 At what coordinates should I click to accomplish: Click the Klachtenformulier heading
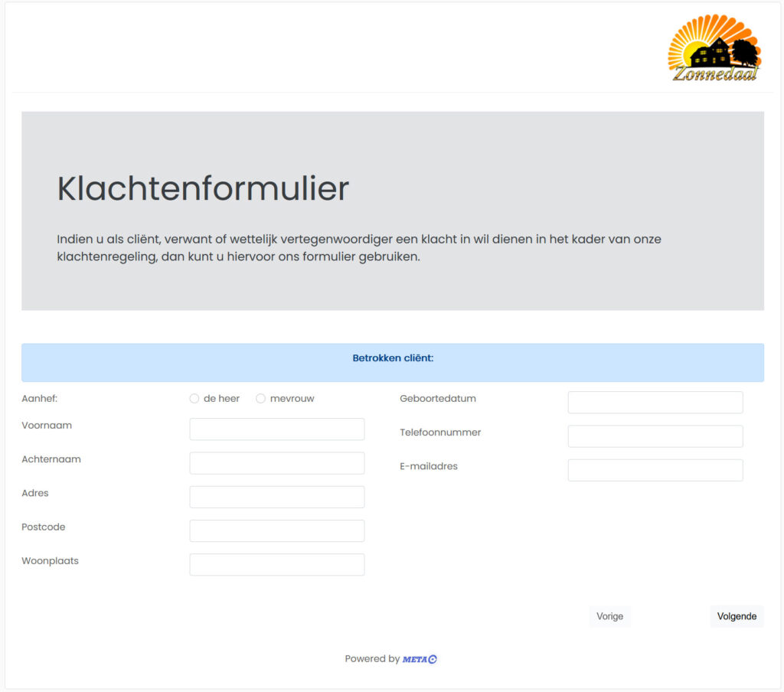coord(203,188)
